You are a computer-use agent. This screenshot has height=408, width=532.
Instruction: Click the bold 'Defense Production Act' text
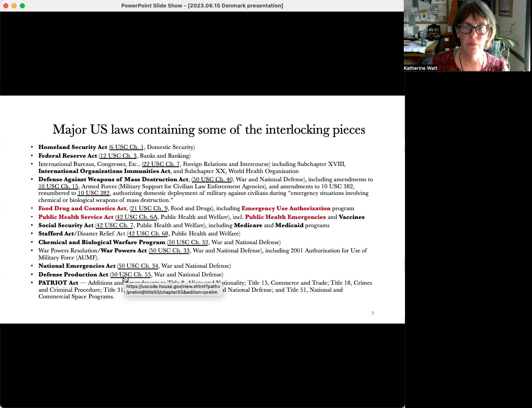tap(73, 275)
